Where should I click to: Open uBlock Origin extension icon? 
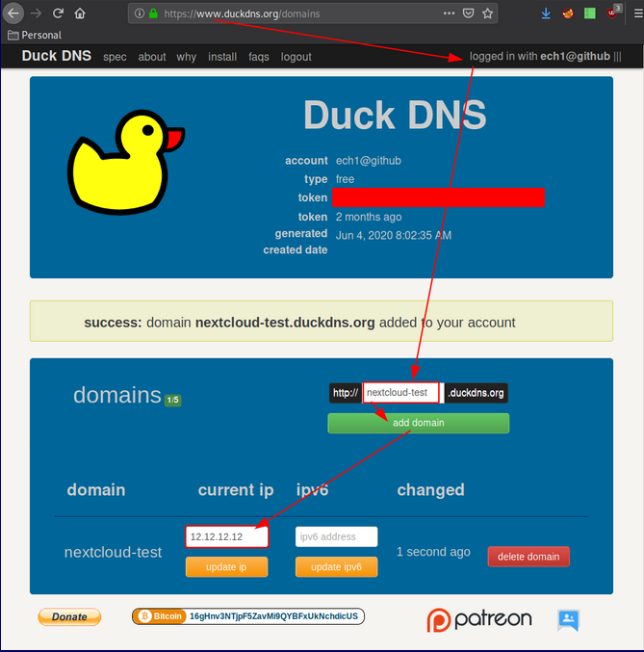[613, 13]
